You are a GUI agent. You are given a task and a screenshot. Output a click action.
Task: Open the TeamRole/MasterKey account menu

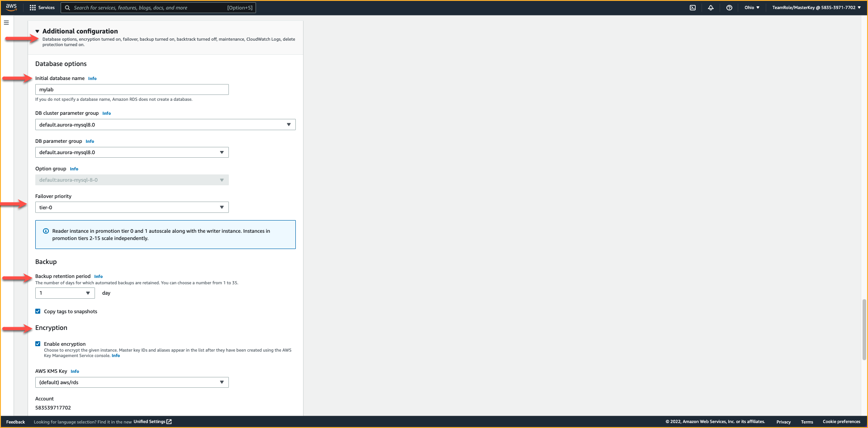click(x=816, y=8)
